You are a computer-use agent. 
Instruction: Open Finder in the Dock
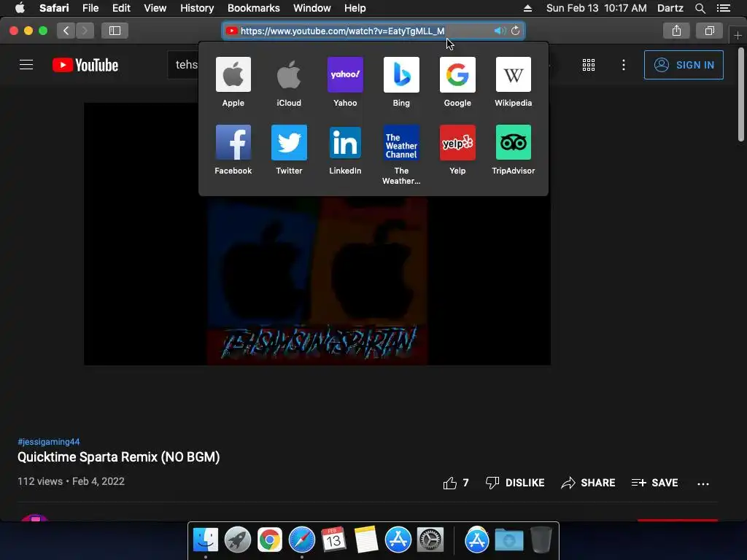coord(205,540)
